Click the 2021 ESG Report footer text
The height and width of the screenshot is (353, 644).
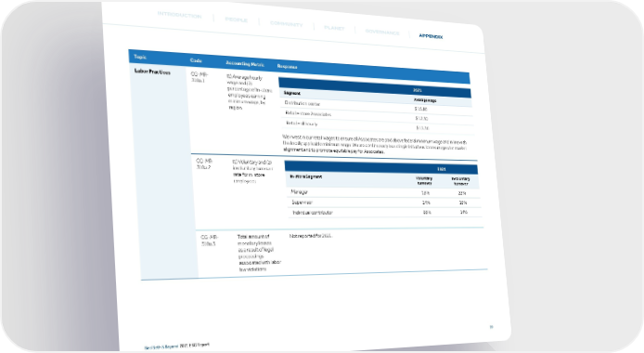194,346
